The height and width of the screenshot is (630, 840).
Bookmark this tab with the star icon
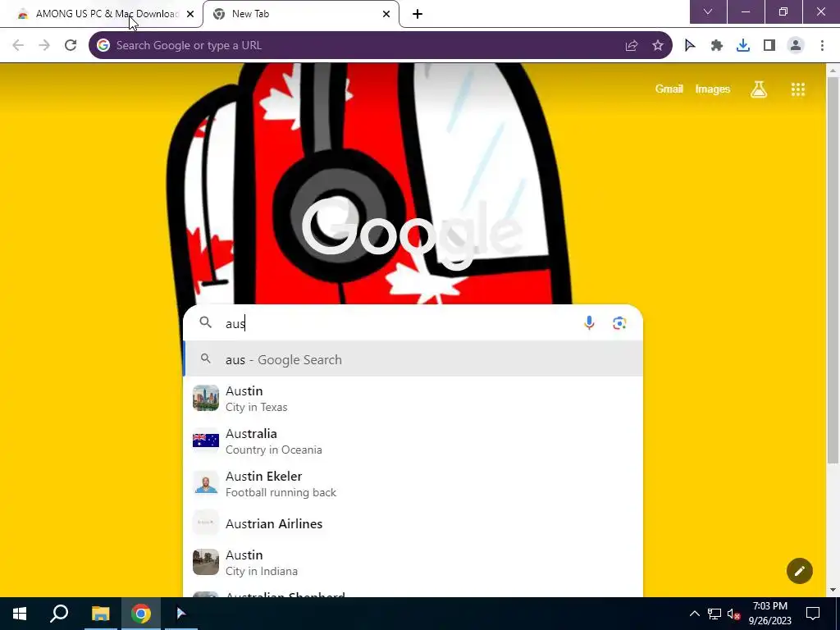658,46
